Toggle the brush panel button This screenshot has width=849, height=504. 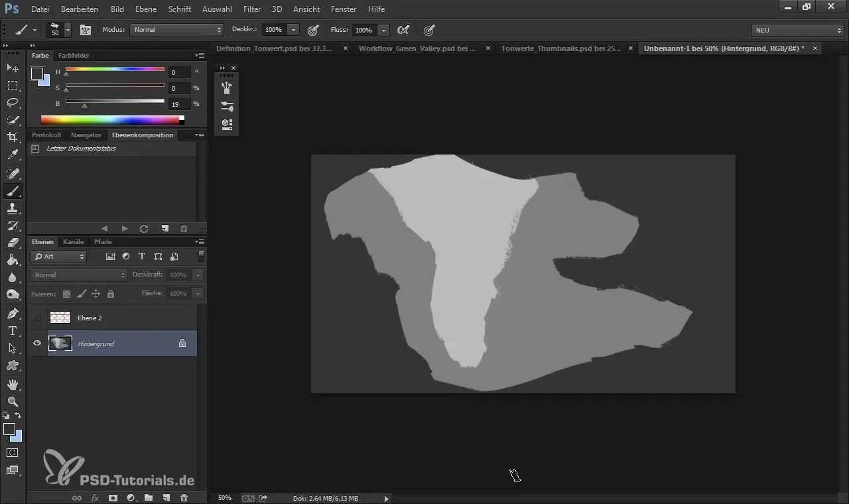coord(86,30)
